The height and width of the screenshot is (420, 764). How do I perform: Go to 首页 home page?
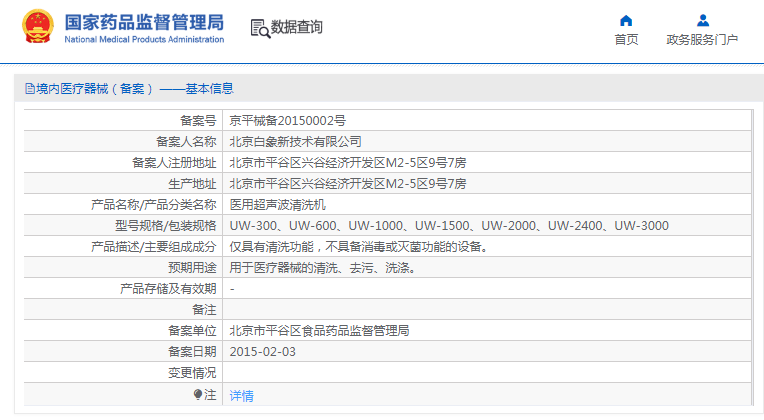pyautogui.click(x=626, y=39)
